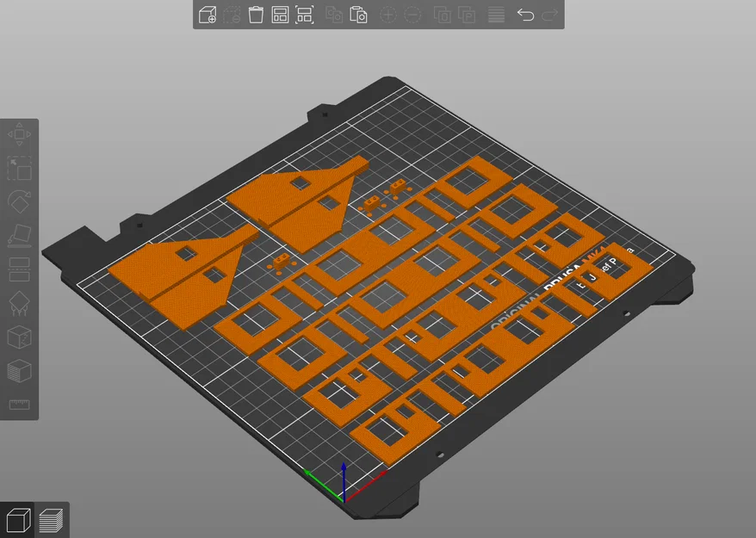Click the Paste from clipboard icon
756x538 pixels.
[x=358, y=15]
